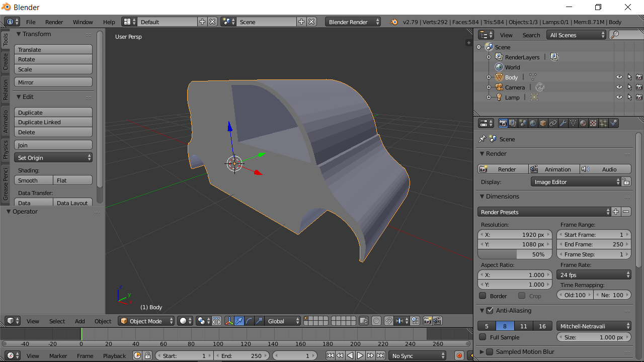Image resolution: width=644 pixels, height=362 pixels.
Task: Start an Animation render
Action: pyautogui.click(x=554, y=169)
